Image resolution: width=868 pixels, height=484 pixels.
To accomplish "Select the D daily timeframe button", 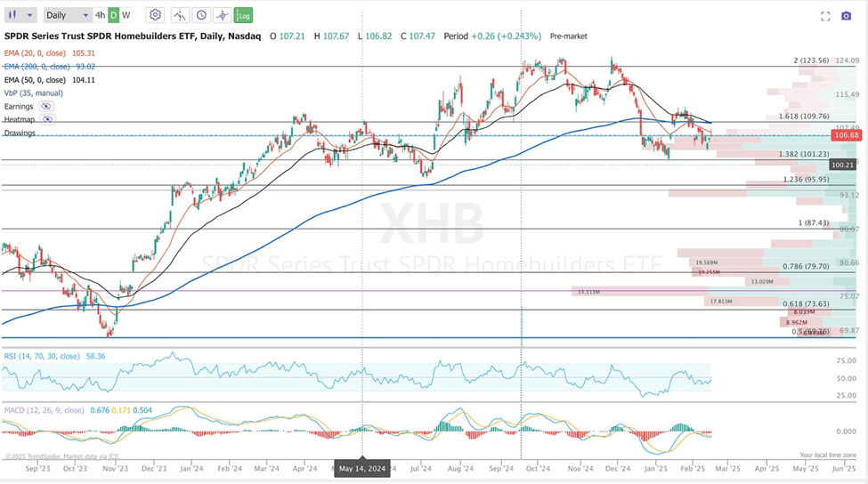I will (113, 15).
